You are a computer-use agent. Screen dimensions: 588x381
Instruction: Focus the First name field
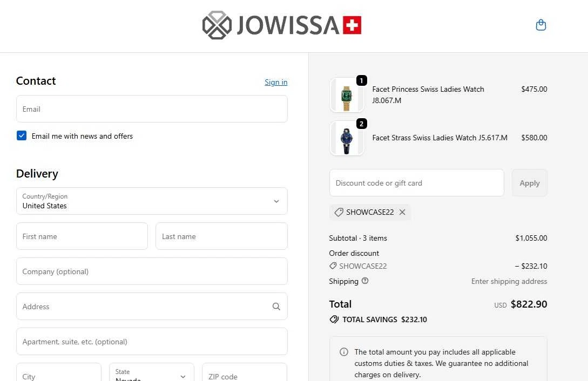point(82,236)
